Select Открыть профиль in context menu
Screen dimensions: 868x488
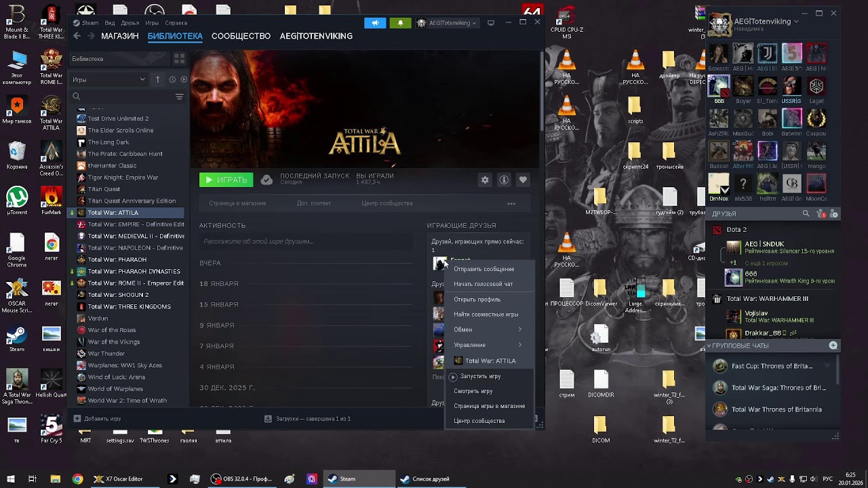point(477,300)
